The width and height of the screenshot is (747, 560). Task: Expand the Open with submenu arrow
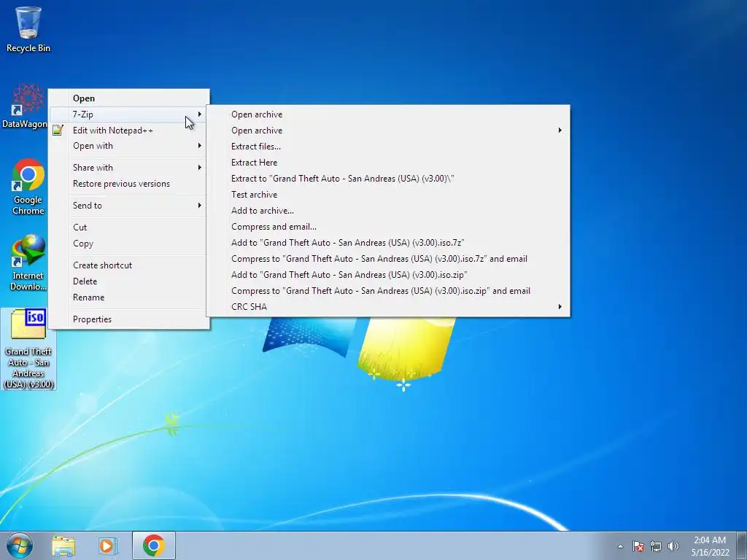(x=200, y=146)
